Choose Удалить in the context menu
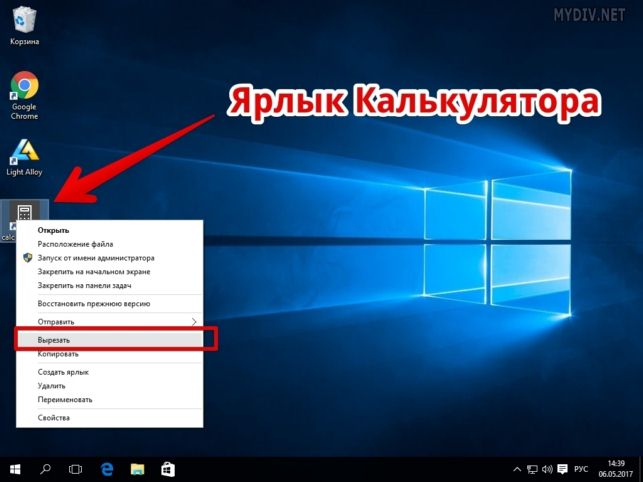Viewport: 643px width, 482px height. click(109, 386)
